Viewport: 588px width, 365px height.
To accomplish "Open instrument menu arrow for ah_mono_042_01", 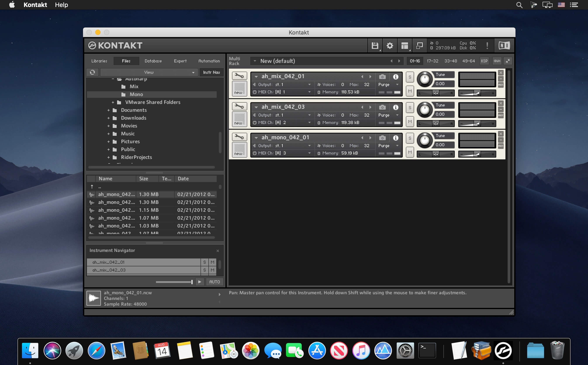I will 256,138.
